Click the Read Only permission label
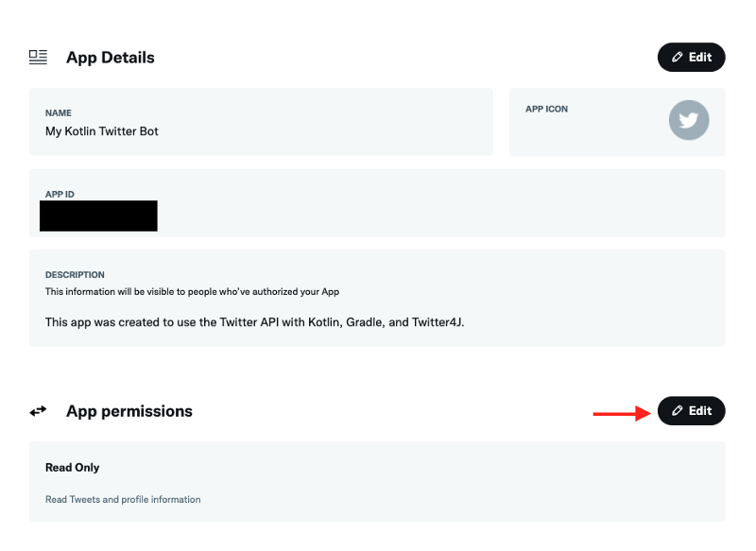The width and height of the screenshot is (756, 551). (x=73, y=468)
